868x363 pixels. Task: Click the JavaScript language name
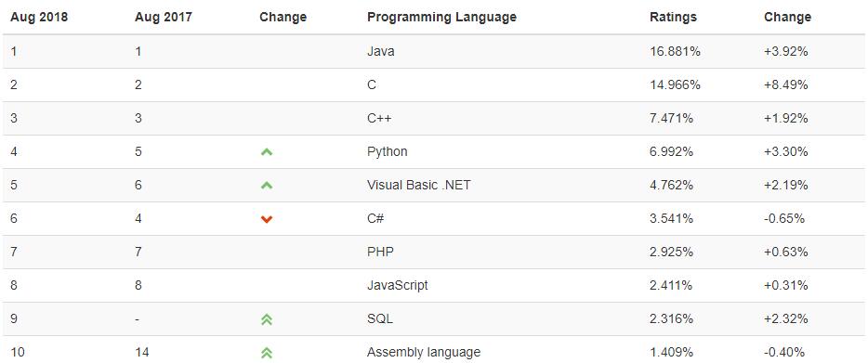(398, 286)
